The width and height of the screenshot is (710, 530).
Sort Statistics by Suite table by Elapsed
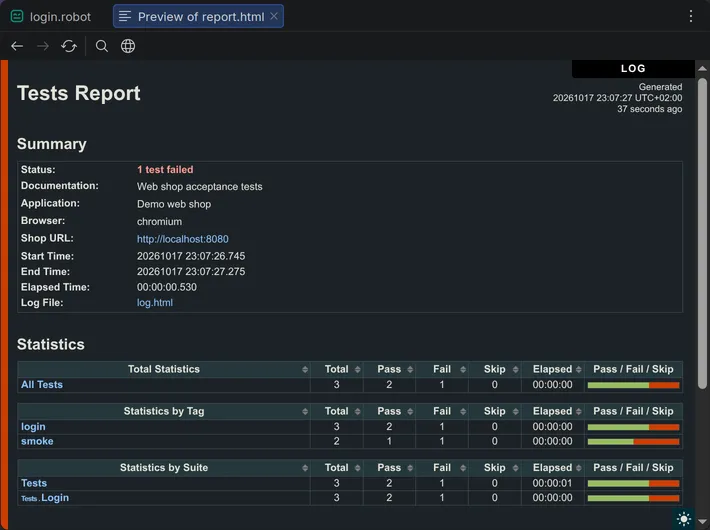(x=552, y=467)
